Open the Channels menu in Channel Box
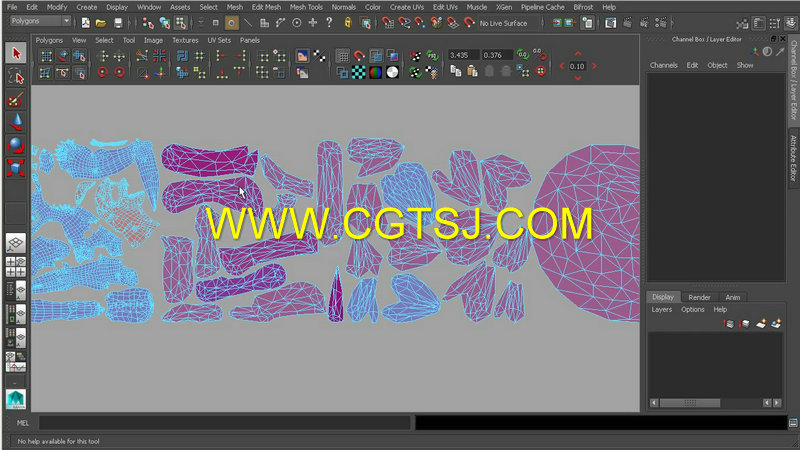The width and height of the screenshot is (800, 450). [664, 65]
